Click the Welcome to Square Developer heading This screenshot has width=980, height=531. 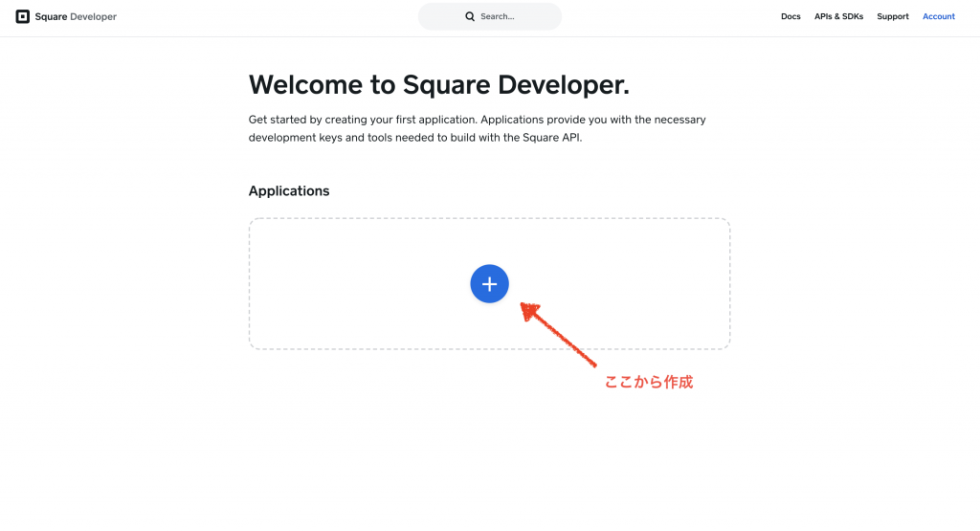pos(438,85)
